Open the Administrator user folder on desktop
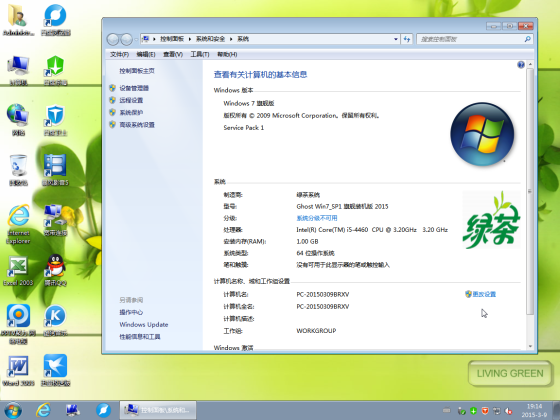Screen dimensions: 560x420 (x=18, y=21)
